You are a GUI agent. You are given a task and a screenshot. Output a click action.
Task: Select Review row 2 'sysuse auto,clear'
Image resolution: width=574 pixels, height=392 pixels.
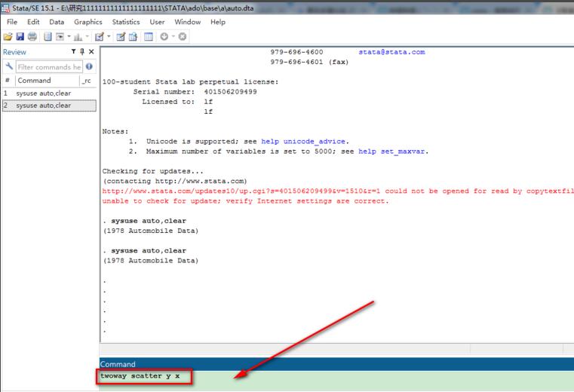point(50,106)
